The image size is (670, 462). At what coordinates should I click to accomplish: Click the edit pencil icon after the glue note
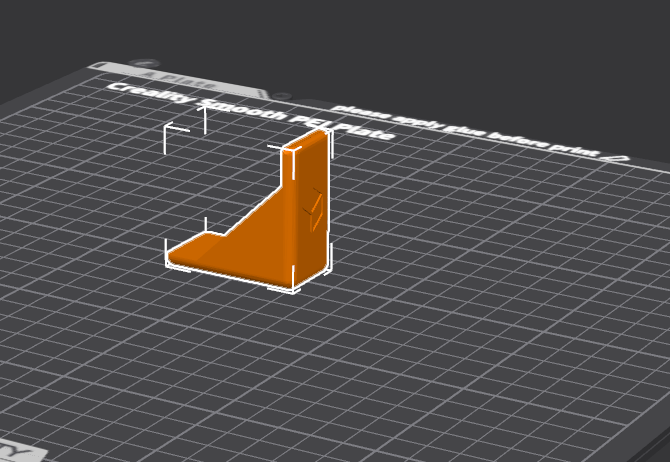[x=618, y=159]
